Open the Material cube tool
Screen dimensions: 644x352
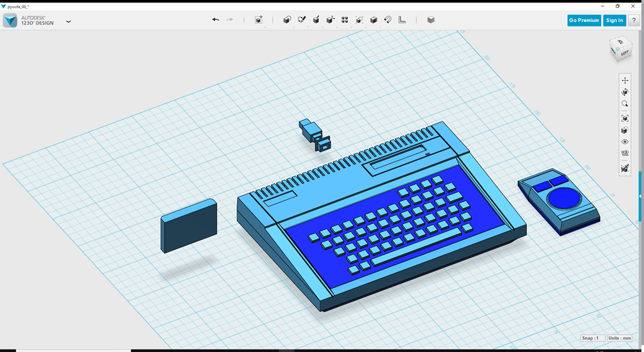[x=431, y=20]
